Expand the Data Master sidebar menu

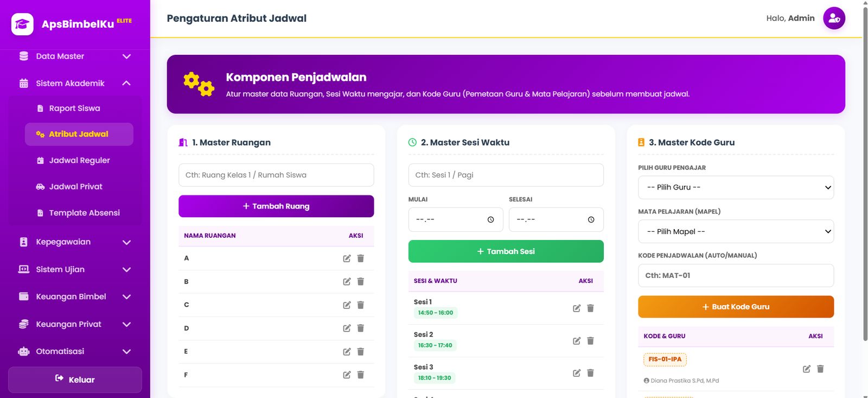tap(75, 56)
